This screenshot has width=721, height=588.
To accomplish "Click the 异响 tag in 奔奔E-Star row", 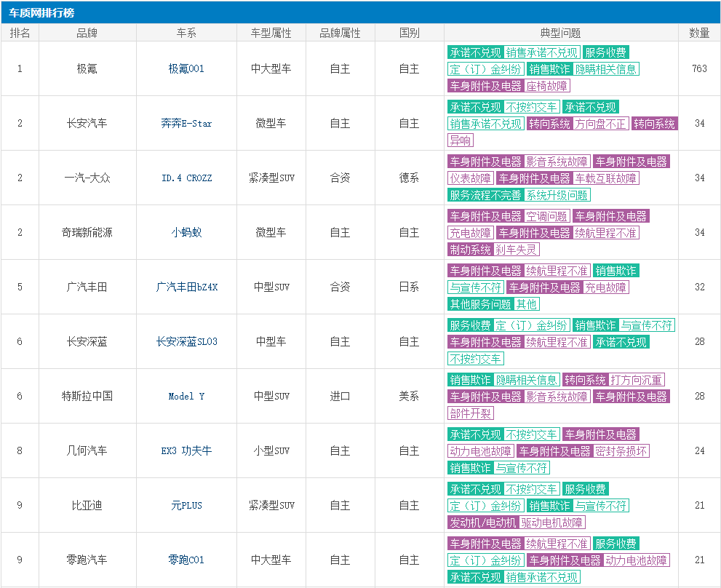I will [461, 140].
